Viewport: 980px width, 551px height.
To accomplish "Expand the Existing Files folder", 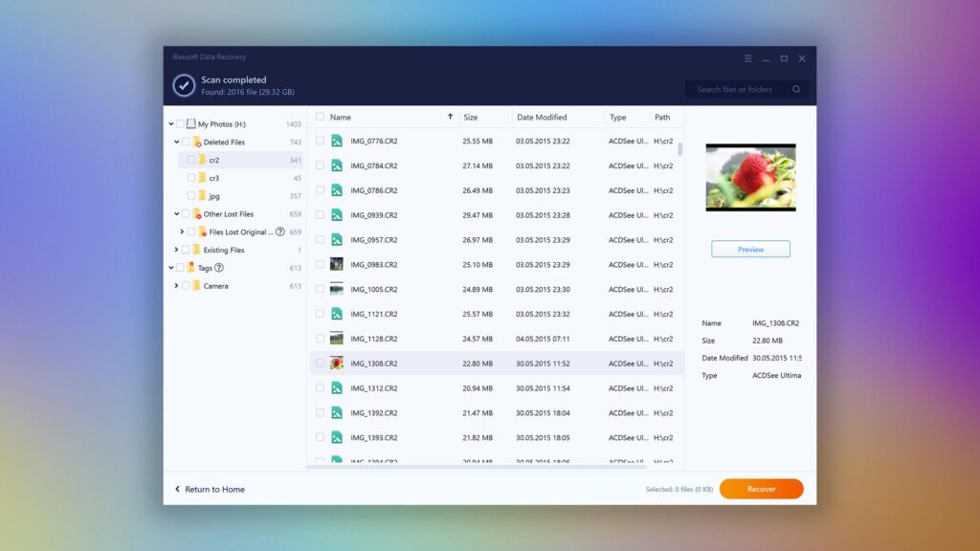I will (175, 250).
